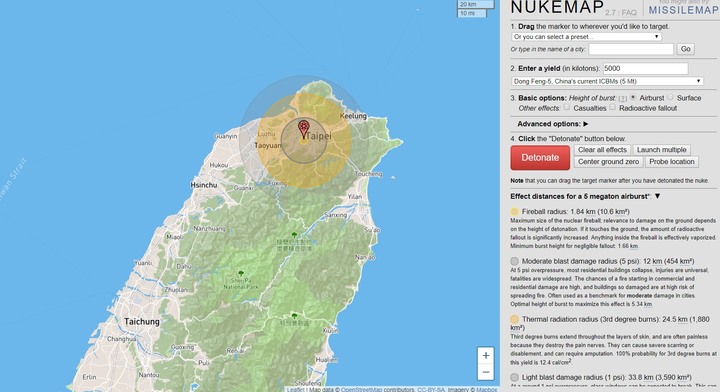Click the 33.8 km light blast value
The width and height of the screenshot is (720, 392).
pos(641,377)
